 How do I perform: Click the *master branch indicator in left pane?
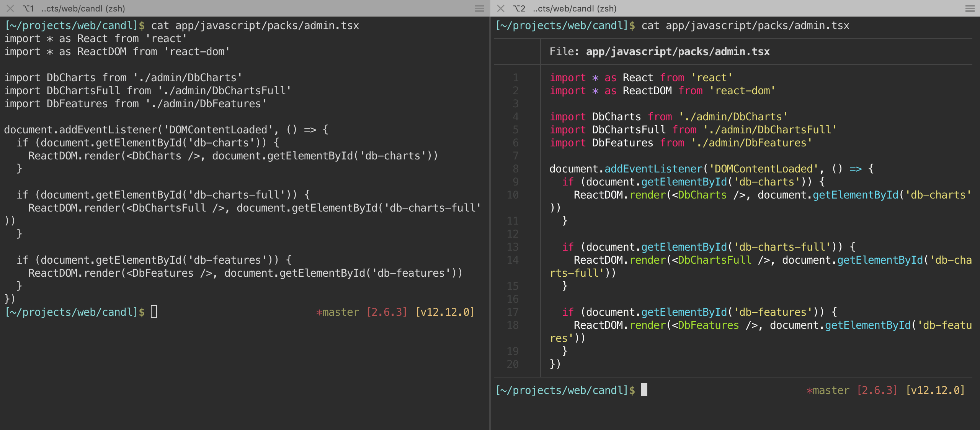tap(338, 312)
